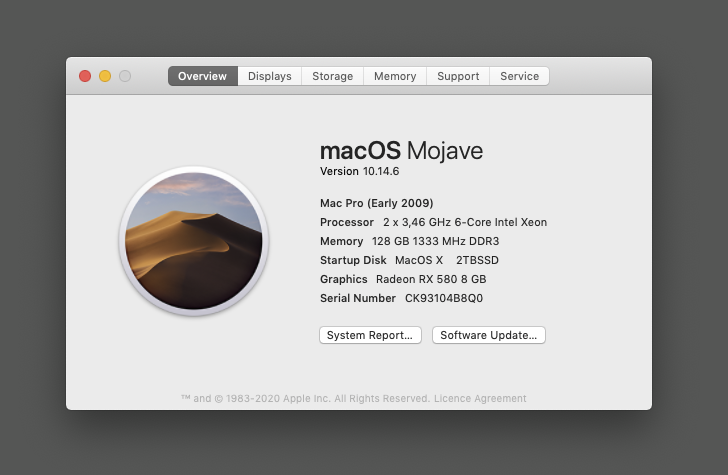This screenshot has height=475, width=728.
Task: Minimize window with the yellow button
Action: [x=105, y=76]
